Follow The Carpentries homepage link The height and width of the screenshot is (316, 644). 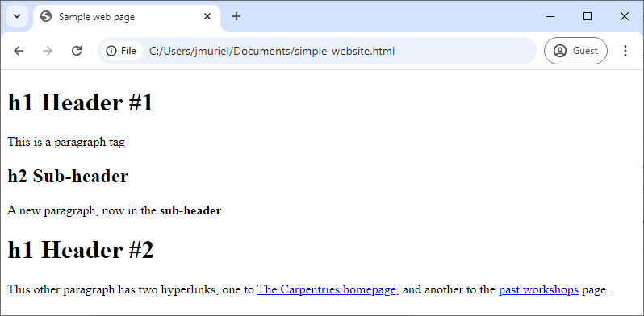(327, 289)
